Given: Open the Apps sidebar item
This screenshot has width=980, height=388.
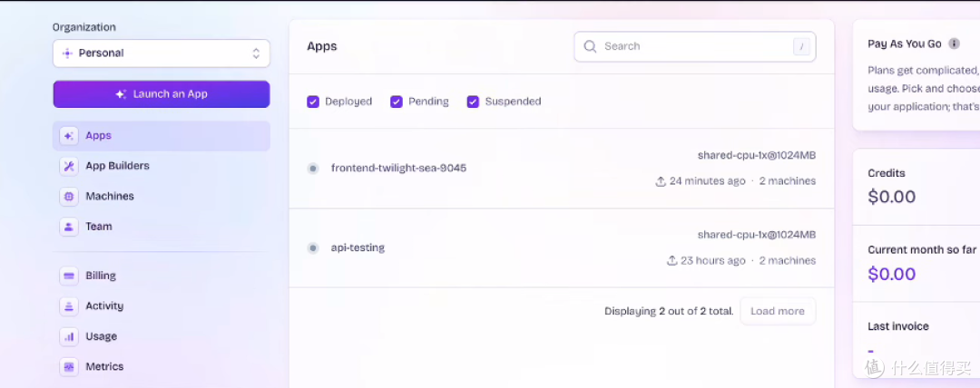Looking at the screenshot, I should tap(162, 136).
